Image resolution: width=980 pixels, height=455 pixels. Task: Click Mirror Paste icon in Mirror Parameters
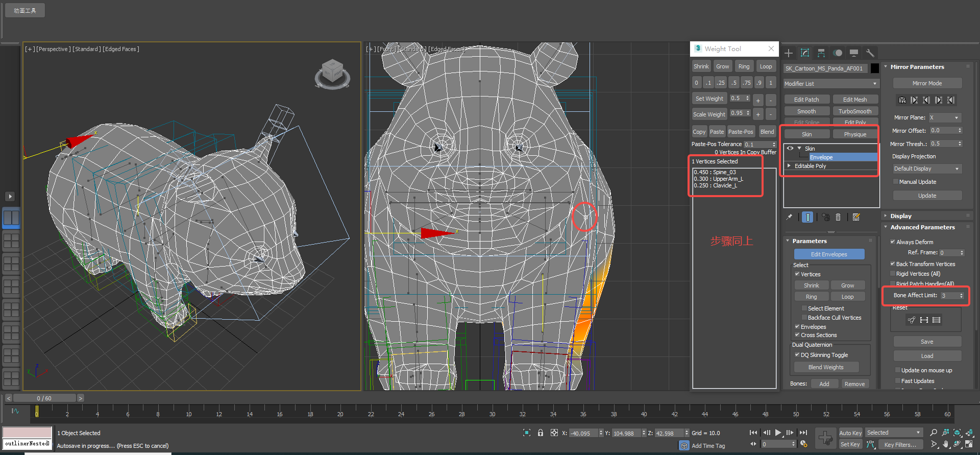(x=902, y=100)
